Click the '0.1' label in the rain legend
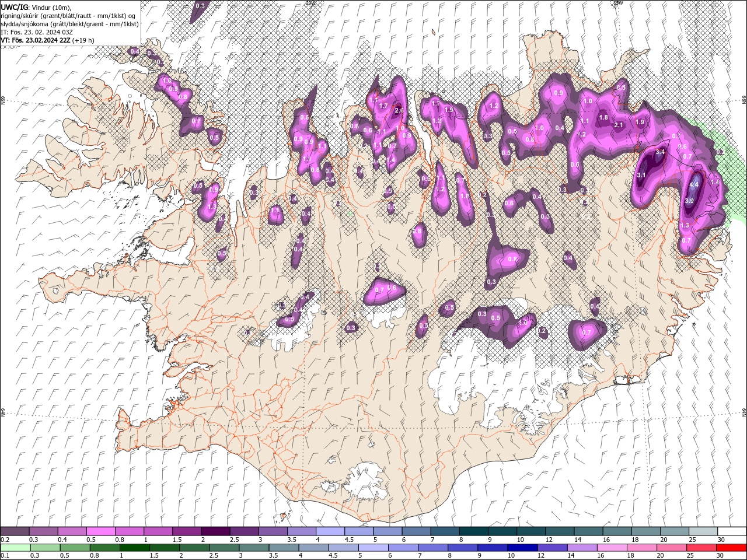 (x=5, y=556)
